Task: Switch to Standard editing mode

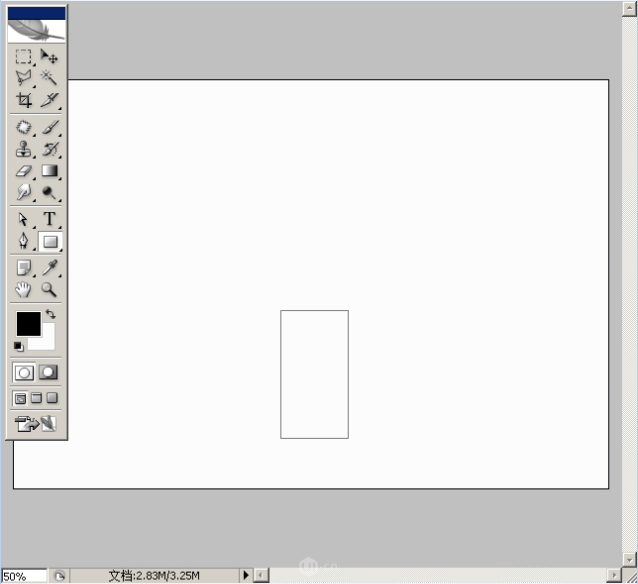Action: (24, 372)
